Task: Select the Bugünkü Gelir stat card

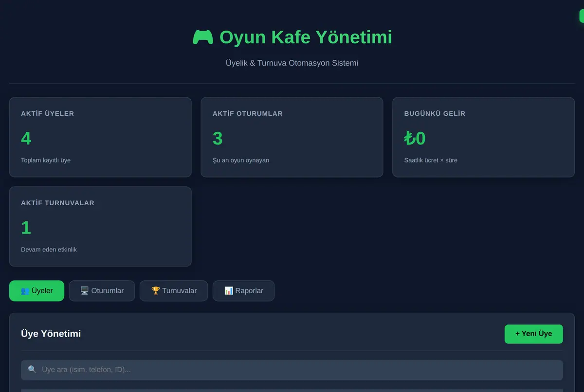Action: pos(483,137)
